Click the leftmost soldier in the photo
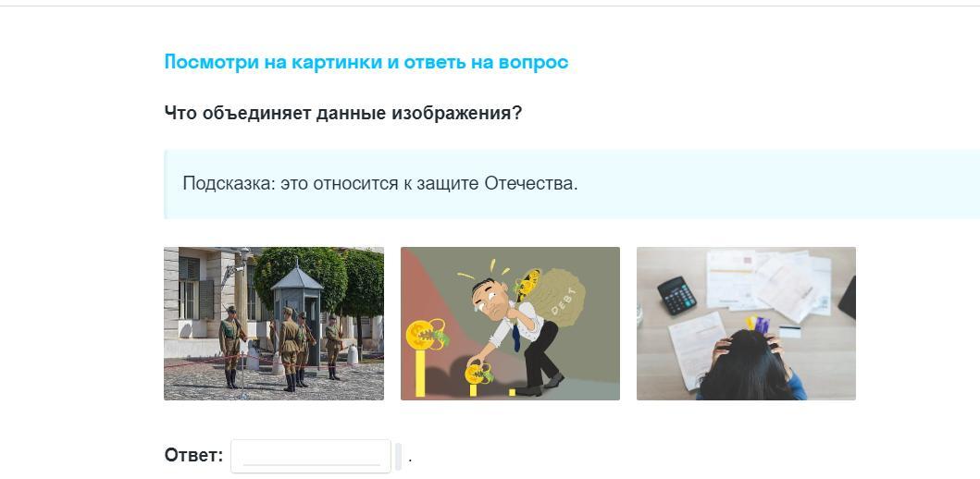The width and height of the screenshot is (980, 479). [230, 347]
